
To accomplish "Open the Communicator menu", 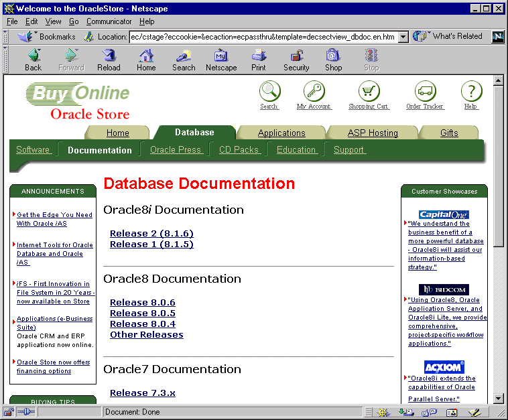I will (x=109, y=21).
